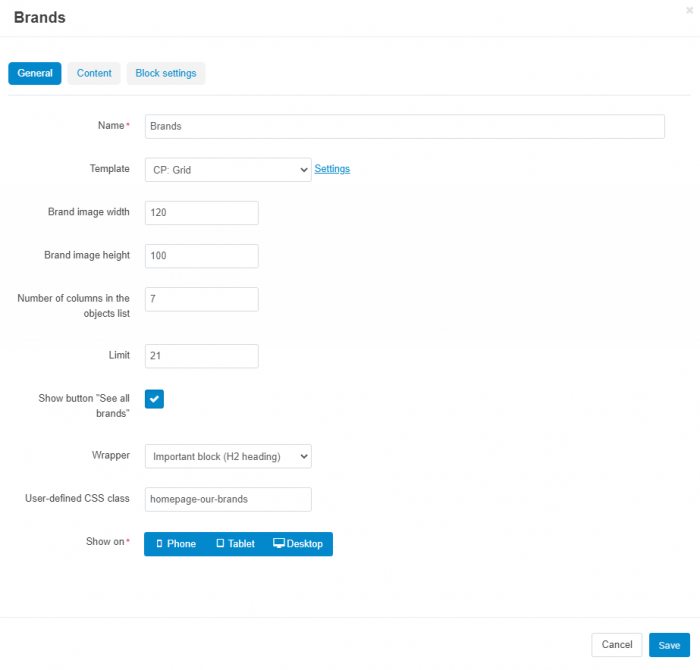Save the Brands block settings
Screen dimensions: 700x670
(x=669, y=645)
